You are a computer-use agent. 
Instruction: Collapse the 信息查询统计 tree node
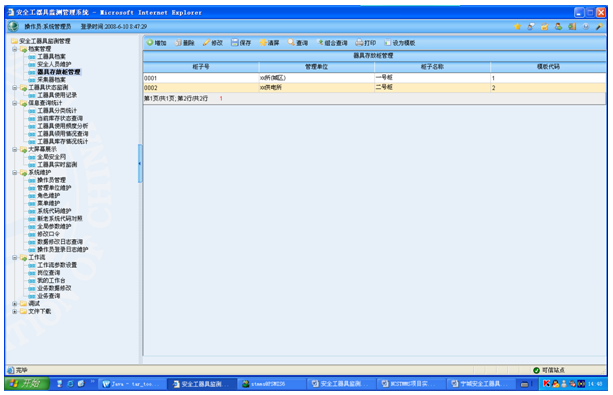[14, 103]
